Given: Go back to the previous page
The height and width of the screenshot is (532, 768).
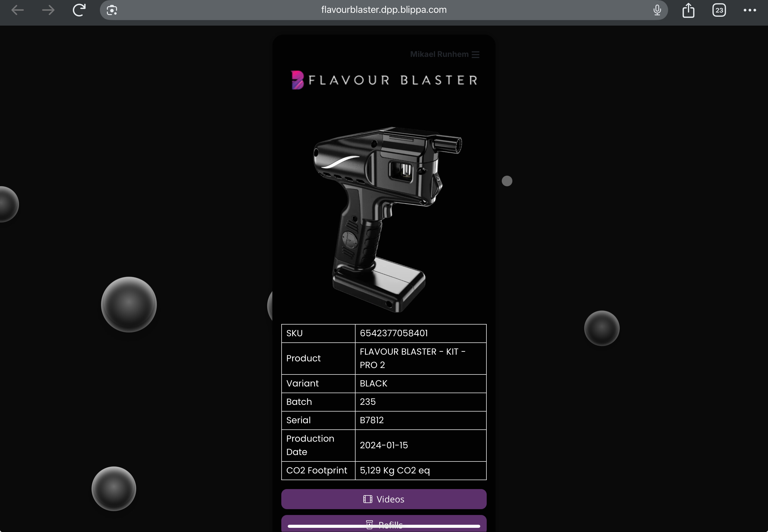Looking at the screenshot, I should tap(17, 10).
